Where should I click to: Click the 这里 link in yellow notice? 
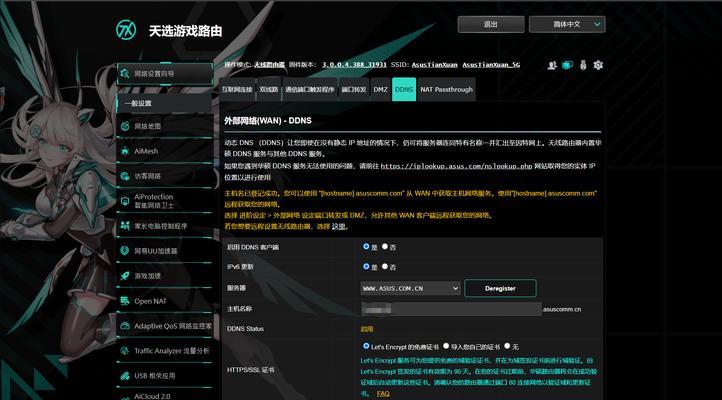pos(338,226)
